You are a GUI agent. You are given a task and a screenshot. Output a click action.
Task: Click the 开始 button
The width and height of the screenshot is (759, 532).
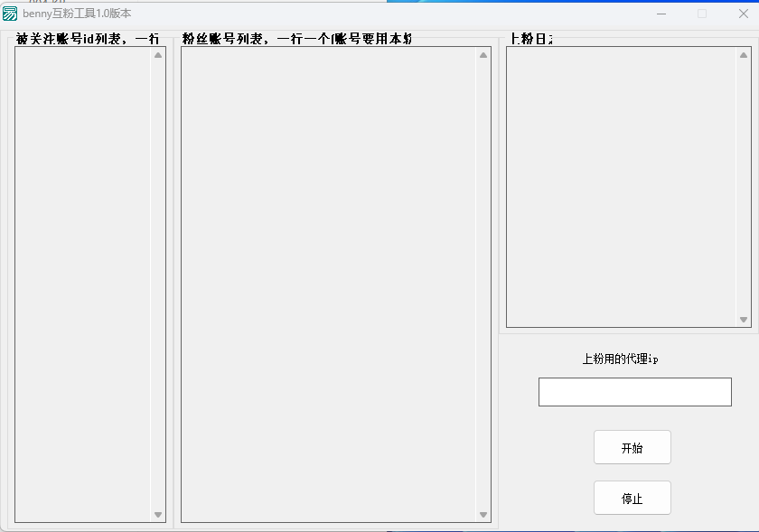[x=632, y=447]
